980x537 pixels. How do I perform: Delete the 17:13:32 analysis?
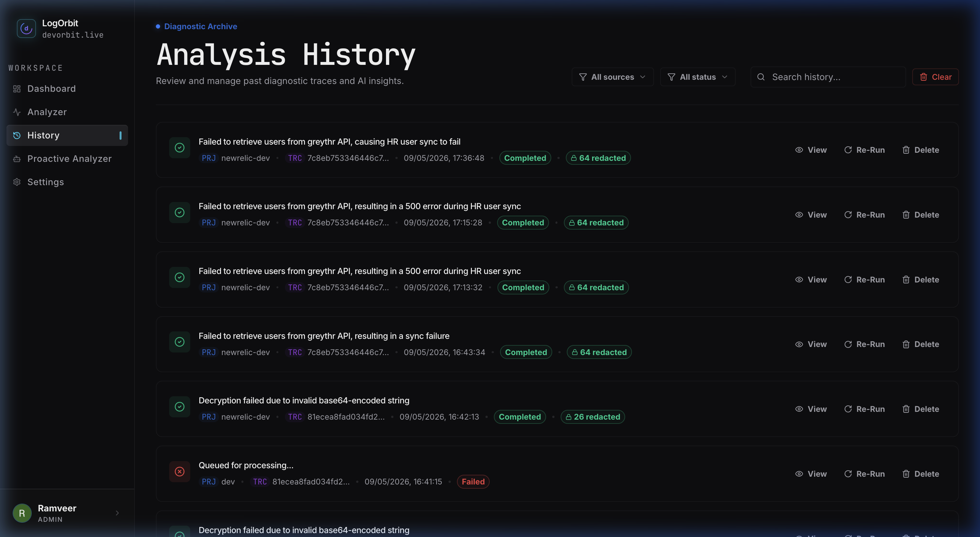point(921,279)
